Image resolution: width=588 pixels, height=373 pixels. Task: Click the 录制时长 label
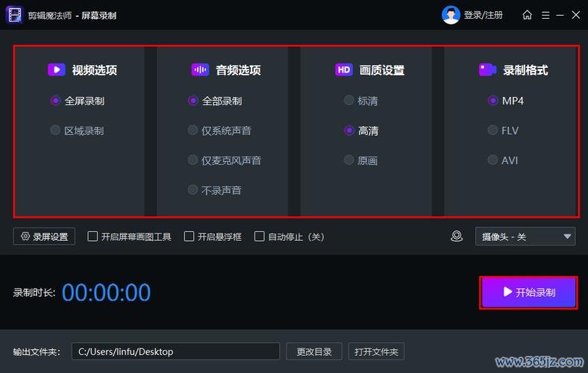pos(34,292)
